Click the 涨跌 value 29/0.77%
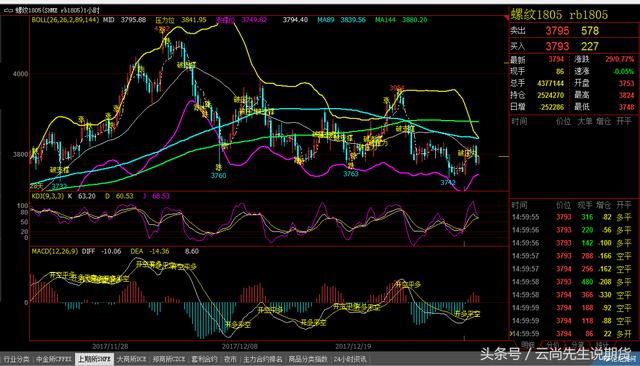 click(620, 60)
